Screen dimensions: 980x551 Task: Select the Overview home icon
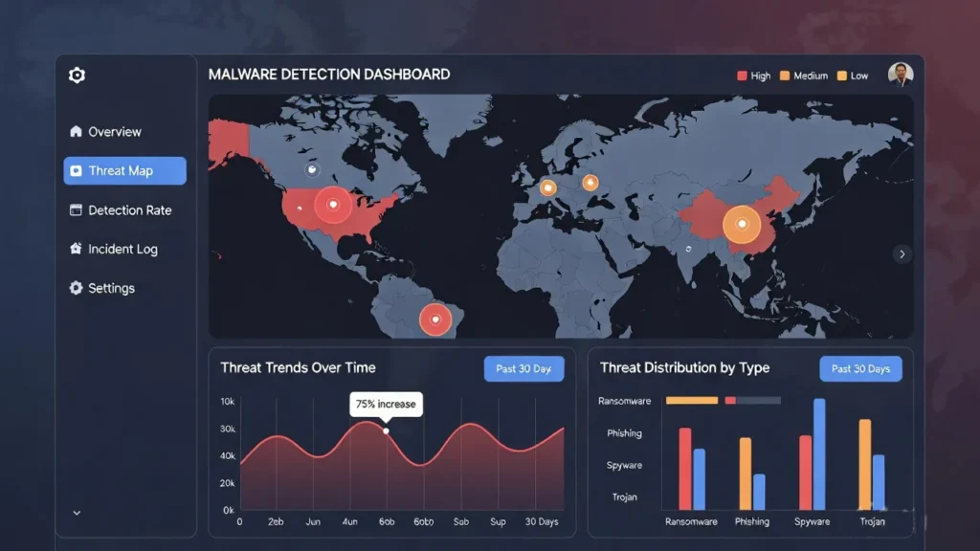click(77, 131)
